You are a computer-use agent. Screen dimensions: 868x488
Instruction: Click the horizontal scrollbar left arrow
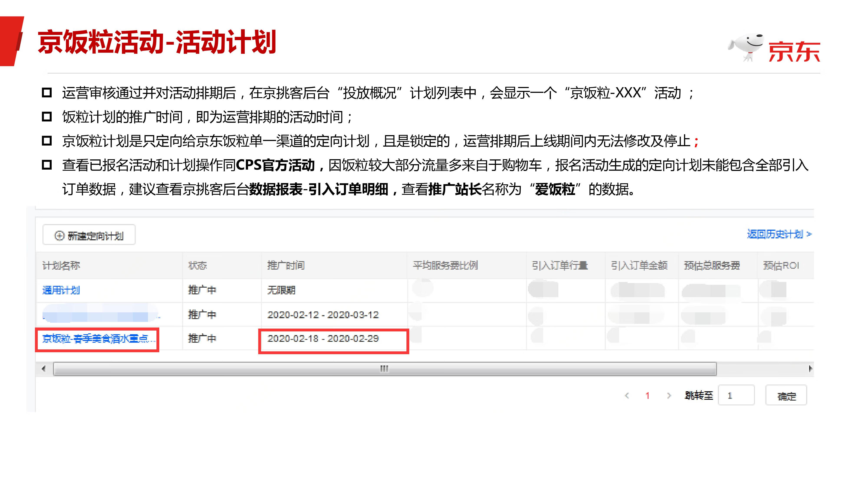pyautogui.click(x=43, y=369)
